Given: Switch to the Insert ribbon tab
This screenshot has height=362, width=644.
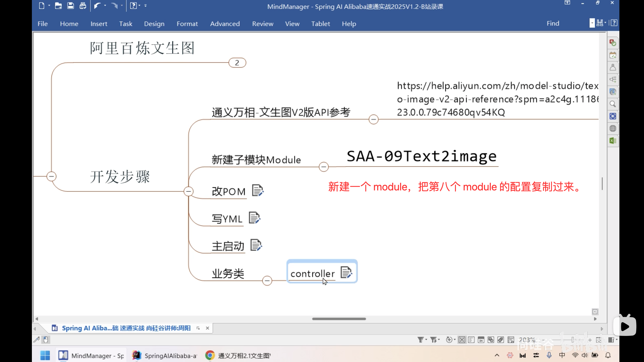Looking at the screenshot, I should [x=99, y=24].
